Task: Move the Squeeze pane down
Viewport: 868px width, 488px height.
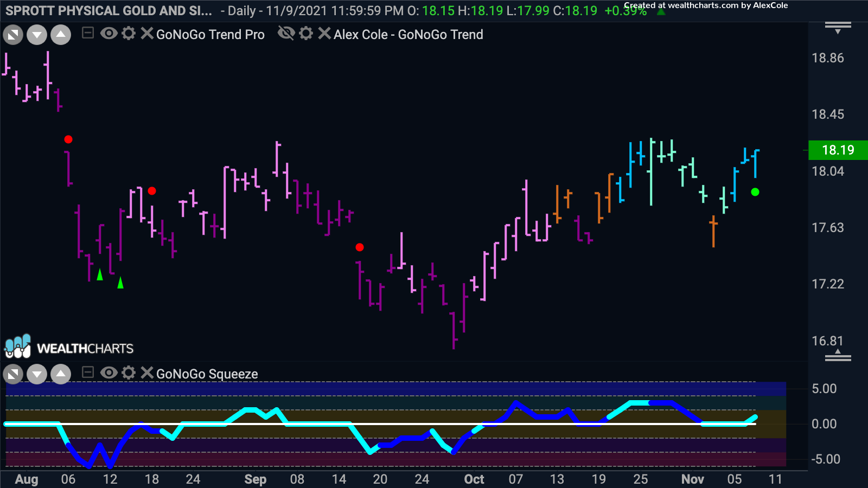Action: coord(37,374)
